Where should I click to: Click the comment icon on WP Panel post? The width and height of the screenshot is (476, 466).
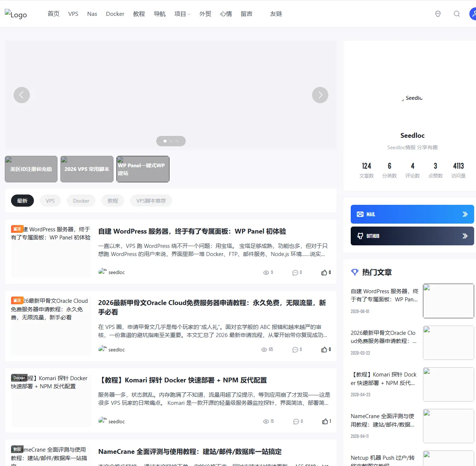[295, 273]
